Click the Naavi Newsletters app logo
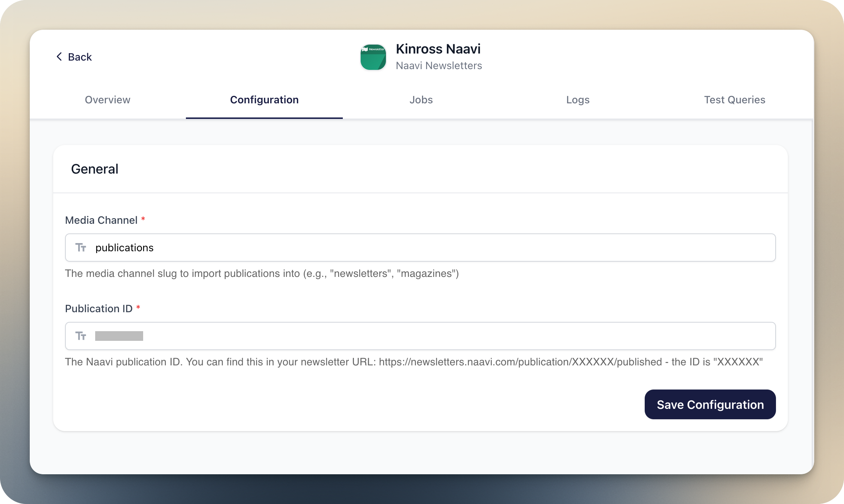 pyautogui.click(x=373, y=57)
